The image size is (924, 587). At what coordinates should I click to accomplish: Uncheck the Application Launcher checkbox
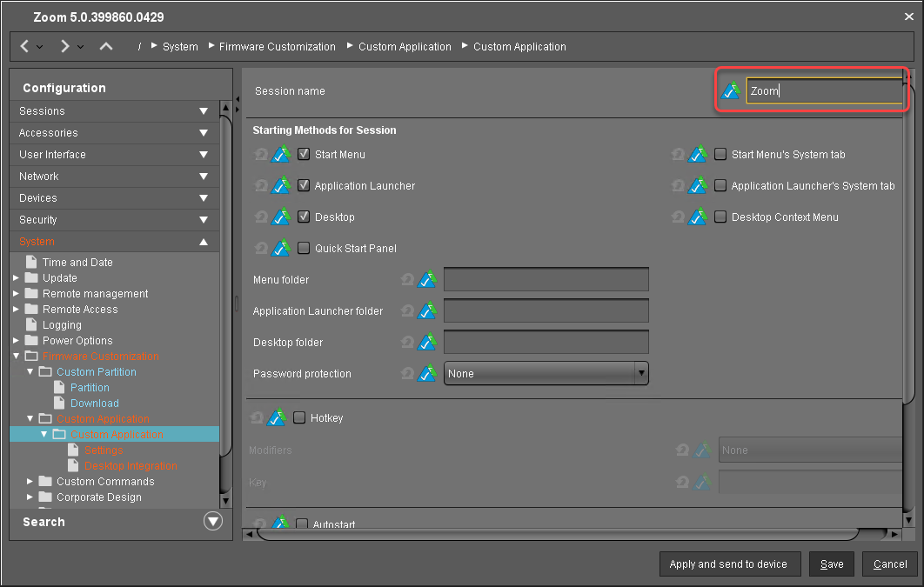tap(304, 186)
